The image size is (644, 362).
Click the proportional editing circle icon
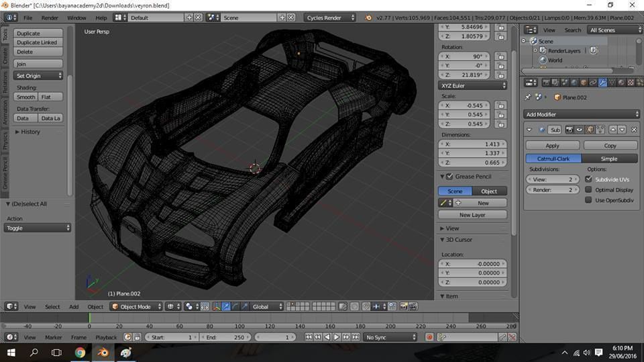pyautogui.click(x=354, y=306)
